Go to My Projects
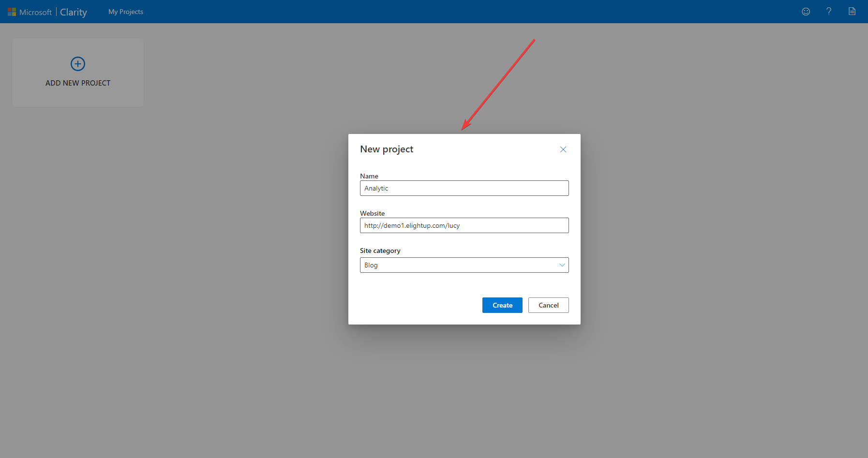 coord(125,12)
